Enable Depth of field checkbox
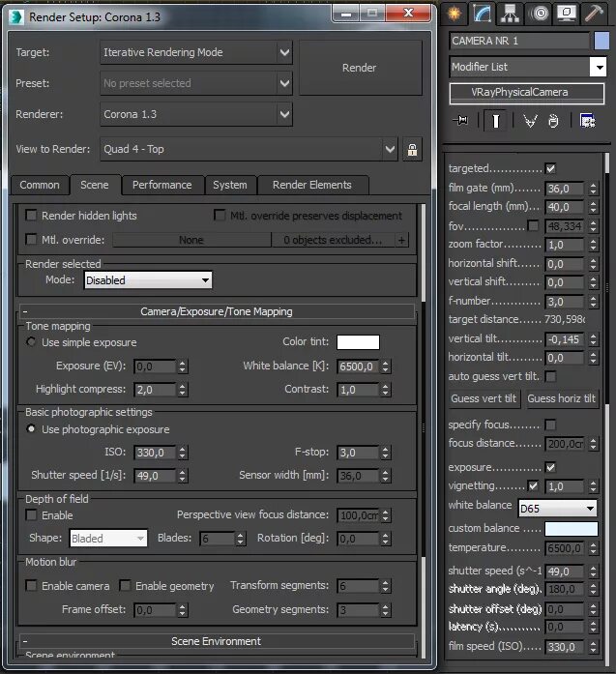The height and width of the screenshot is (674, 616). pyautogui.click(x=31, y=515)
